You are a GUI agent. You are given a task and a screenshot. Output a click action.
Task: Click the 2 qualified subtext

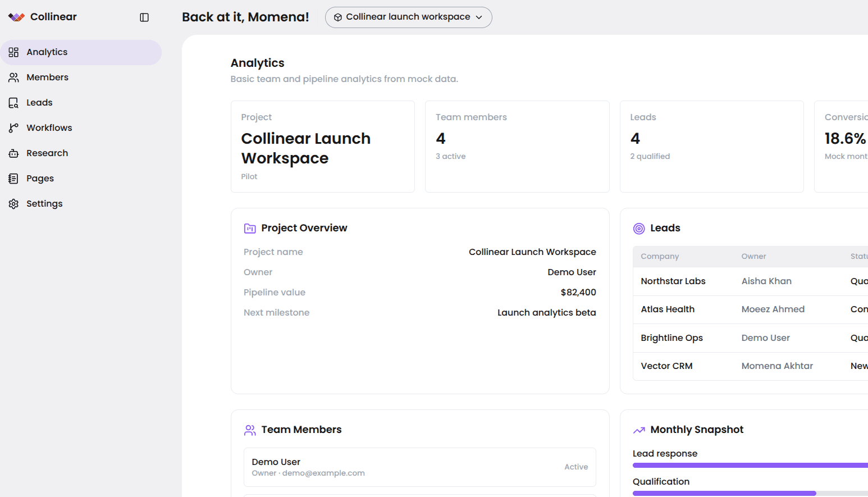point(650,157)
